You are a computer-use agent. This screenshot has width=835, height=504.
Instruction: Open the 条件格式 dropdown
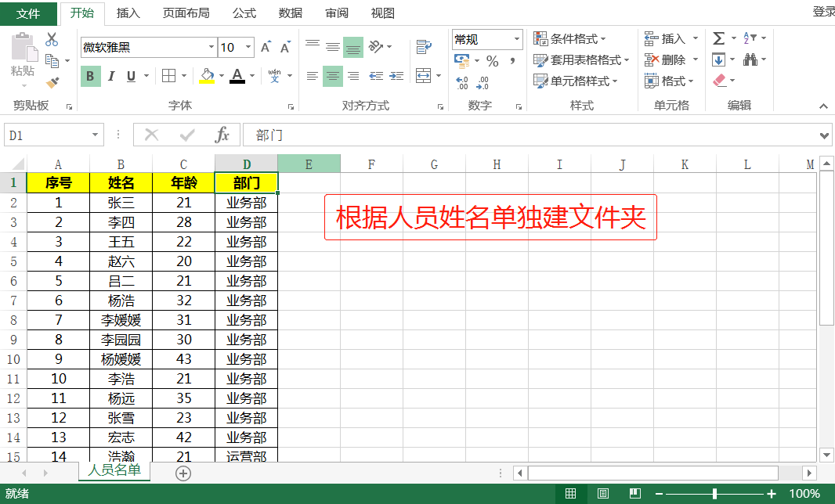coord(569,39)
